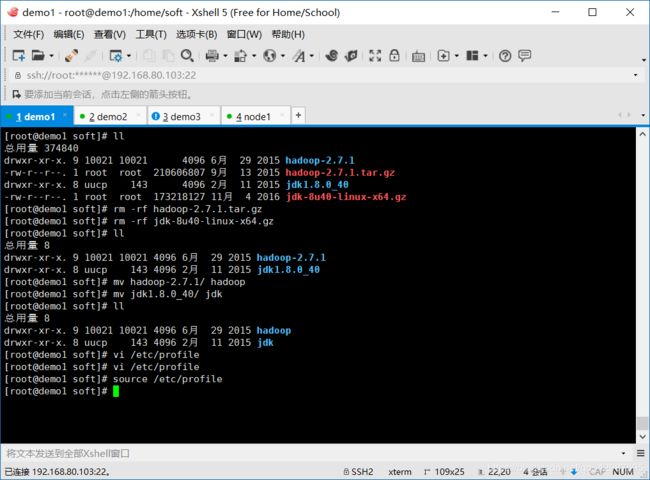
Task: Switch to the demo3 tab
Action: [181, 117]
